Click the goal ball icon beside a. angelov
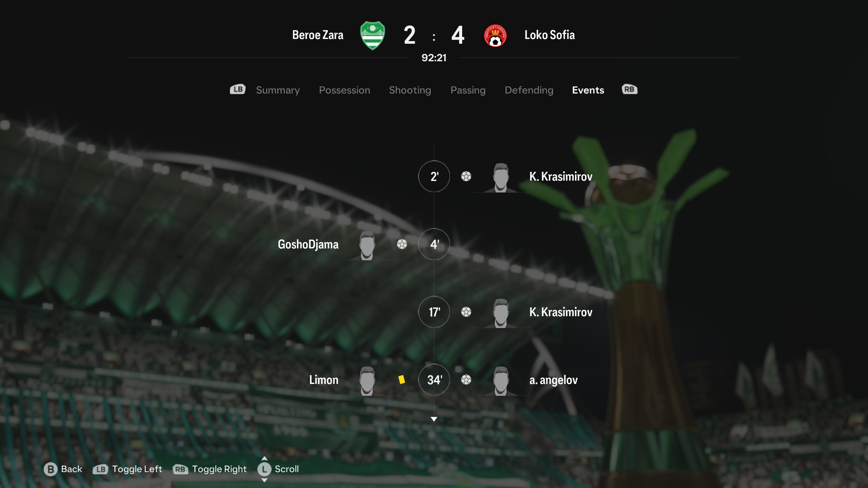Viewport: 868px width, 488px height. 466,380
